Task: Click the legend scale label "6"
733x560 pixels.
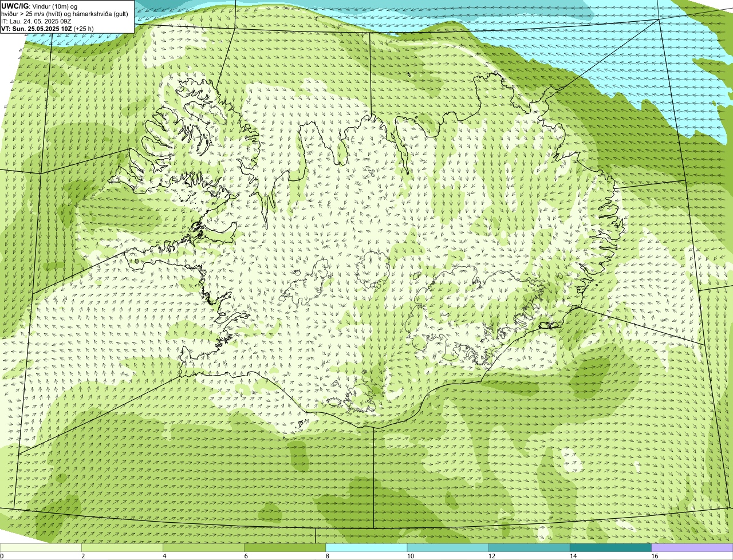Action: point(246,556)
